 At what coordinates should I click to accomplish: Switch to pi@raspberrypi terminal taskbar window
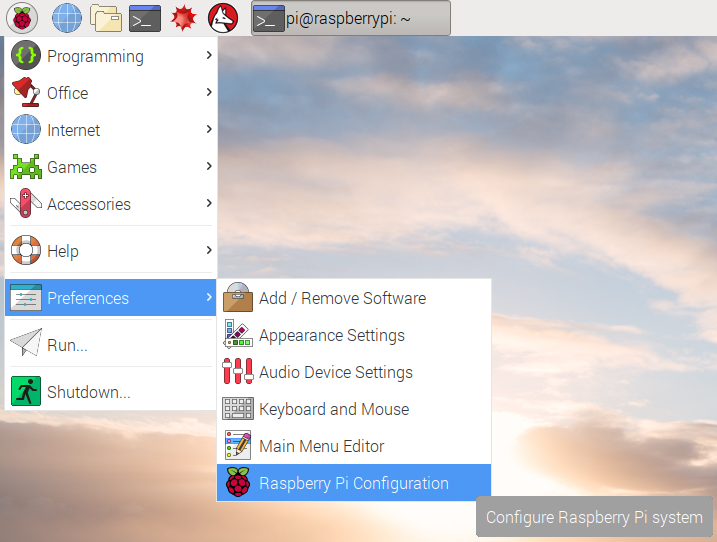pyautogui.click(x=351, y=18)
